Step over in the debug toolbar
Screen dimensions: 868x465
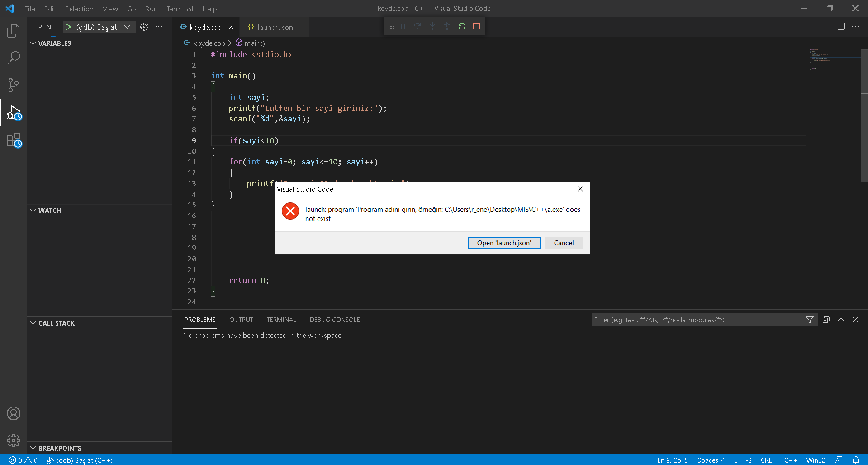(417, 26)
